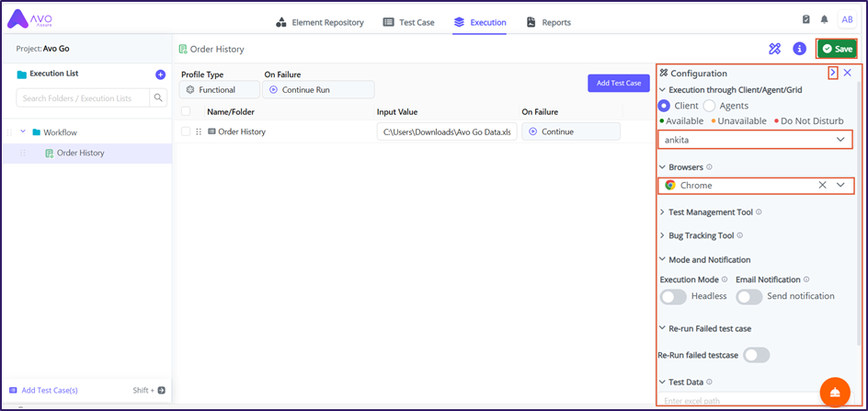Check the Order History row checkbox
The width and height of the screenshot is (868, 411).
[186, 131]
